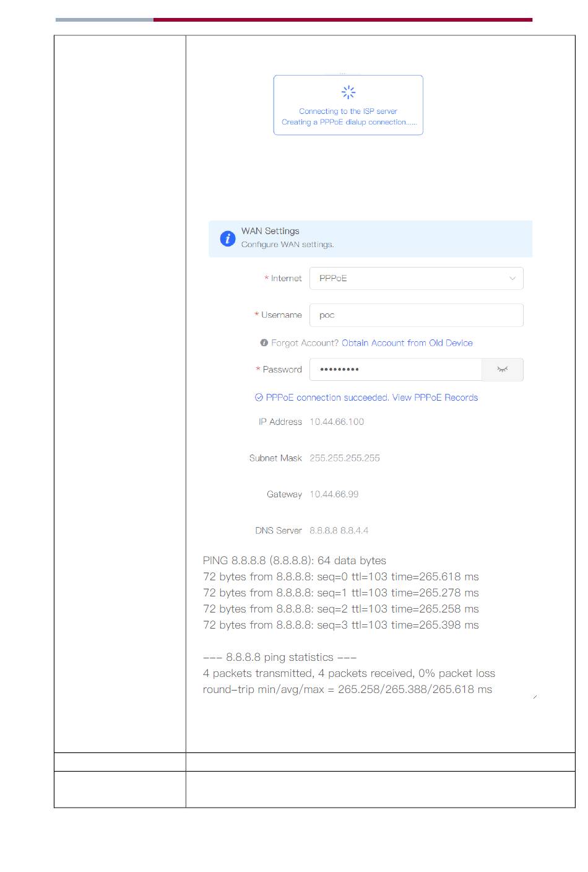The width and height of the screenshot is (588, 872).
Task: Click ping result line seq=3
Action: coord(341,625)
